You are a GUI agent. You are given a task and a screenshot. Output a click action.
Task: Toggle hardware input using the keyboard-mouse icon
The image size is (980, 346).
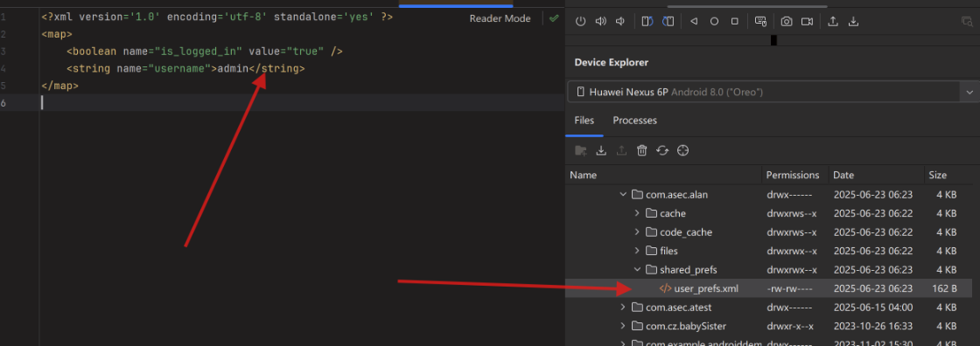(760, 21)
